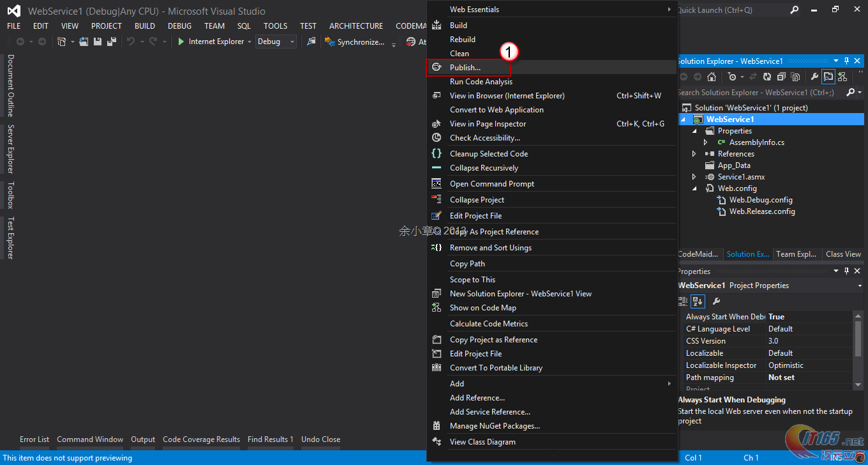Screen dimensions: 868x465
Task: Collapse the WebService1 project node
Action: point(683,119)
